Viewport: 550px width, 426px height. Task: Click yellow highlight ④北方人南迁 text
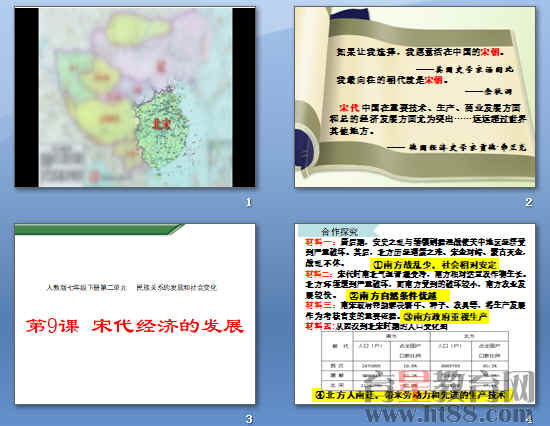click(413, 395)
